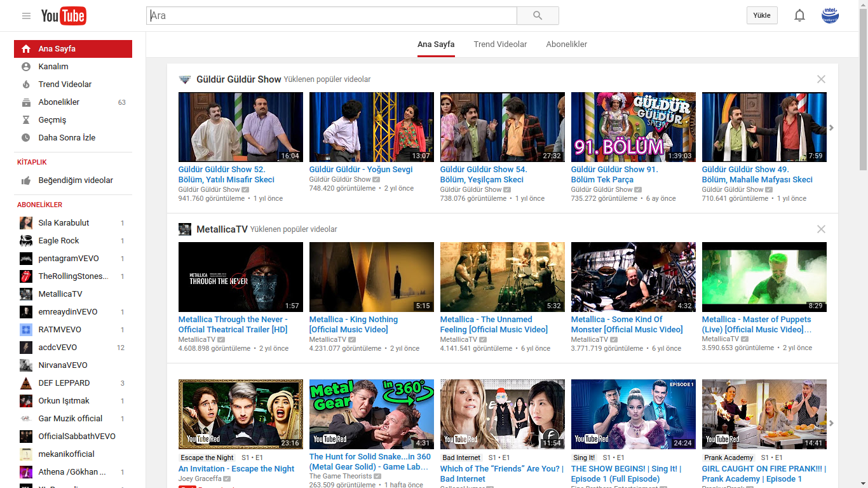Click the YouTube logo

[x=64, y=16]
